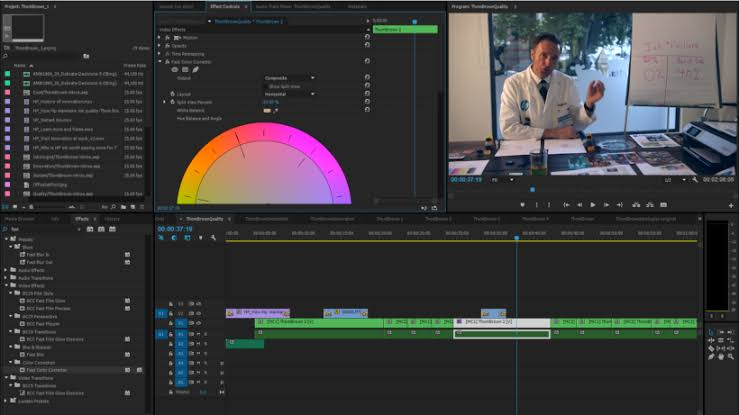Screen dimensions: 739x415
Task: Switch to the History tab
Action: pos(112,219)
